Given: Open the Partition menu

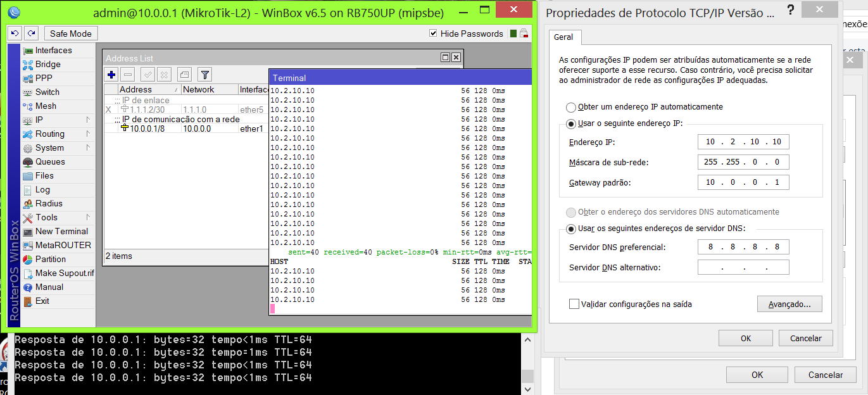Looking at the screenshot, I should pos(51,260).
